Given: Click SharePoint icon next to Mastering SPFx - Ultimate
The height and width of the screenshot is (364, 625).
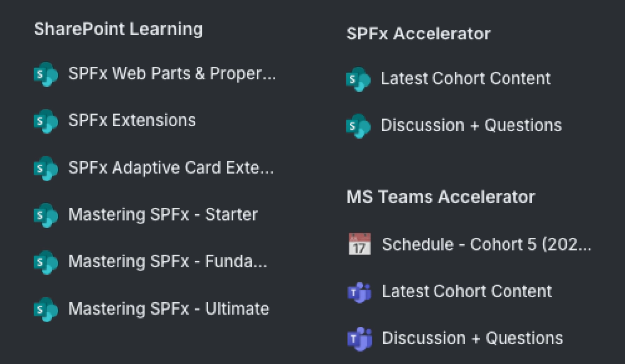Looking at the screenshot, I should (x=46, y=310).
